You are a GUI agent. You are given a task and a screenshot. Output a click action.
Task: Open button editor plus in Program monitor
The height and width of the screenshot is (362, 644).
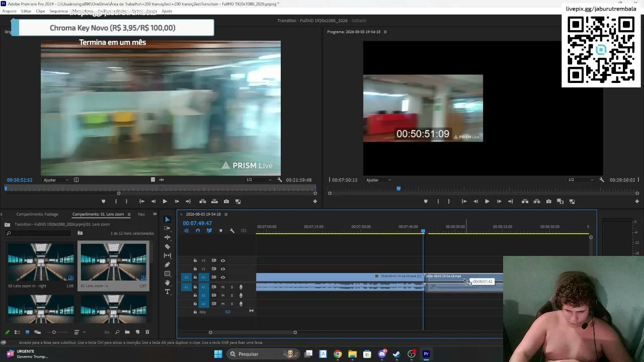(x=637, y=201)
